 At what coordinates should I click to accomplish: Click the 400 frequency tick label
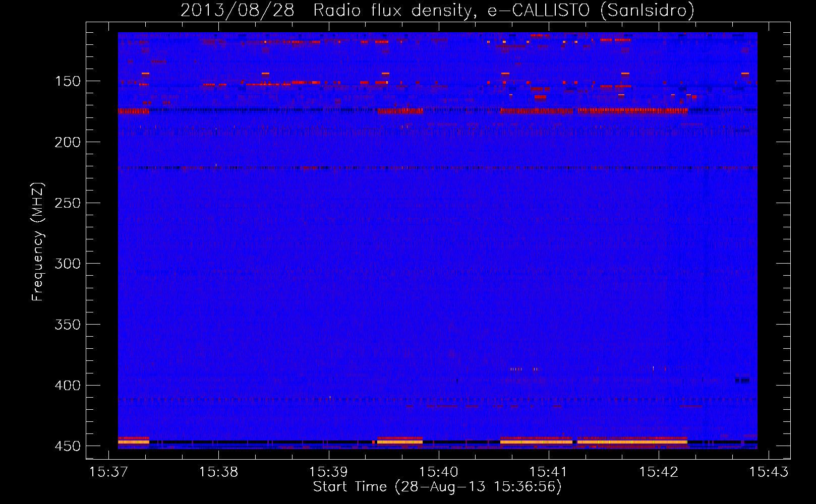pos(68,386)
